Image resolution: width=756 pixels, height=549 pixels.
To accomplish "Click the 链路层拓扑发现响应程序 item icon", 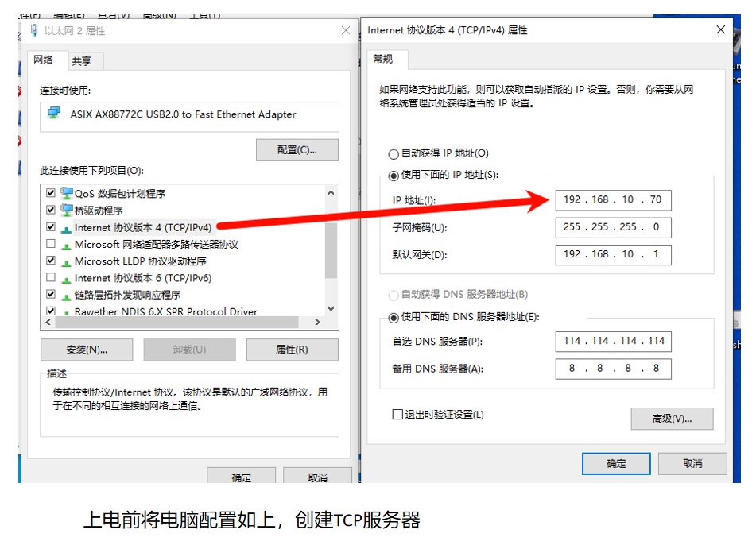I will pyautogui.click(x=66, y=295).
